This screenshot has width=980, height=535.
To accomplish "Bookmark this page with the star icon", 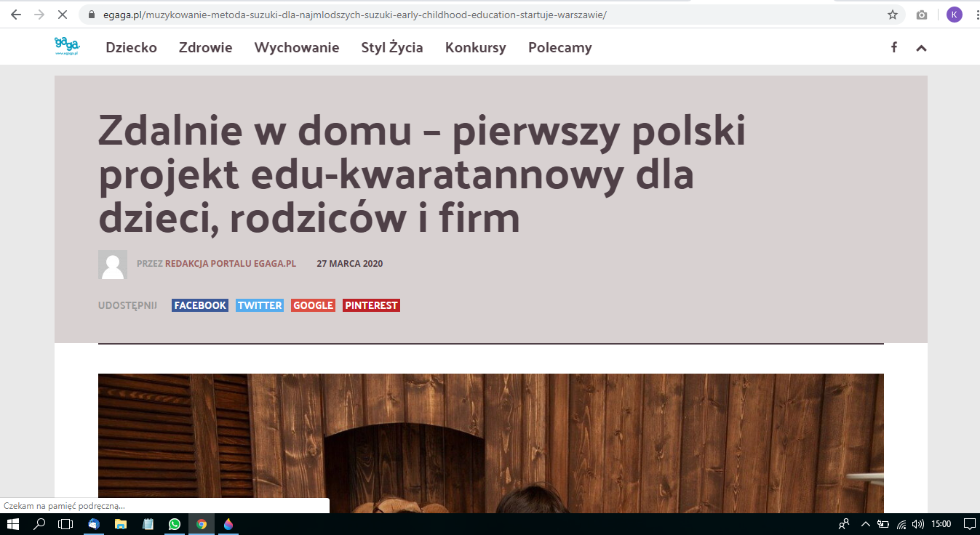I will pyautogui.click(x=893, y=15).
